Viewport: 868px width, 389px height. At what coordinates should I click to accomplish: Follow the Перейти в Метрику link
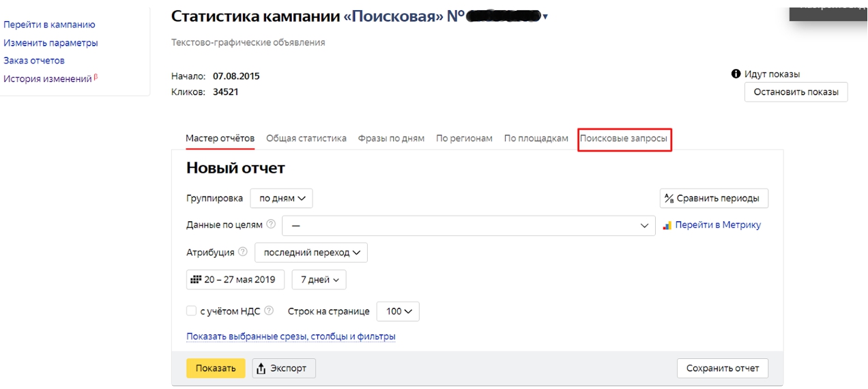(x=717, y=225)
